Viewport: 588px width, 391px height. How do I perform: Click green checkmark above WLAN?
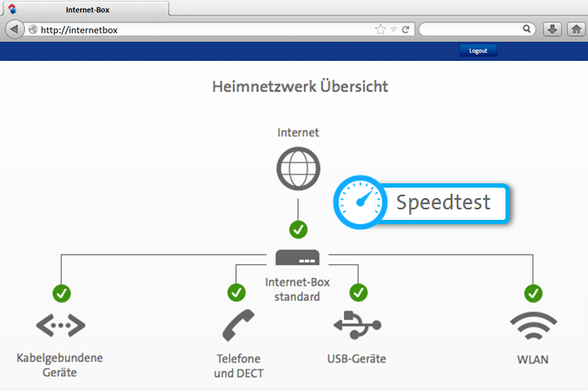[533, 294]
